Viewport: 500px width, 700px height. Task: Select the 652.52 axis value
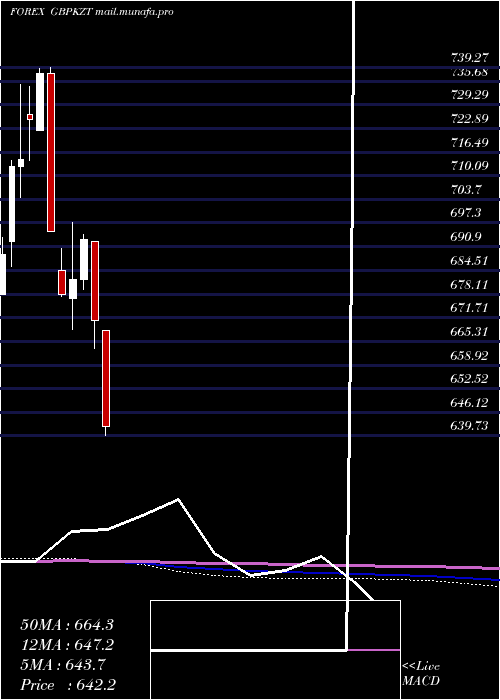[469, 379]
